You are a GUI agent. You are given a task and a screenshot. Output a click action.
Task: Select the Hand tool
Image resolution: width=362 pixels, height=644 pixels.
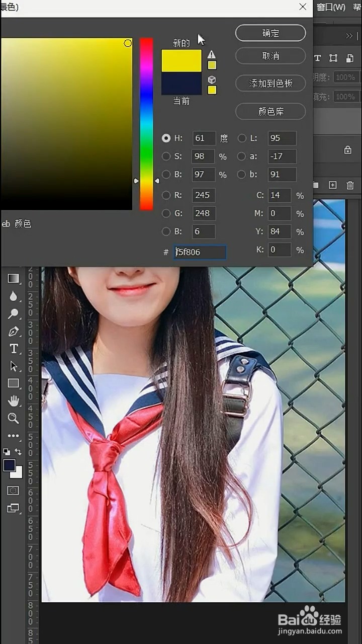tap(13, 400)
